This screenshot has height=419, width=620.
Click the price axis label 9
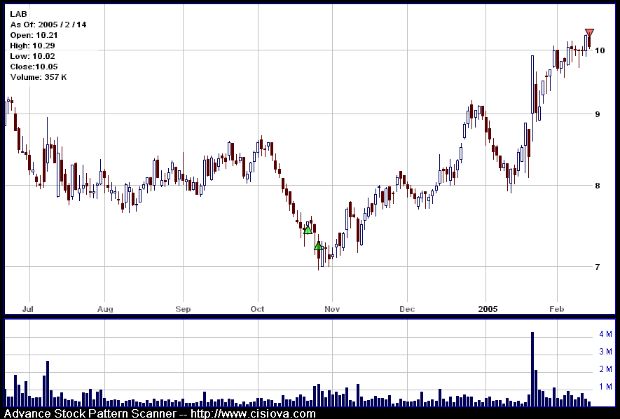click(597, 114)
